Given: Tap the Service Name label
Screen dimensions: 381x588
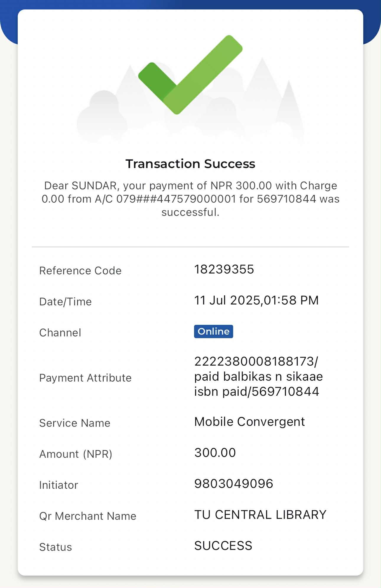Looking at the screenshot, I should pos(75,423).
